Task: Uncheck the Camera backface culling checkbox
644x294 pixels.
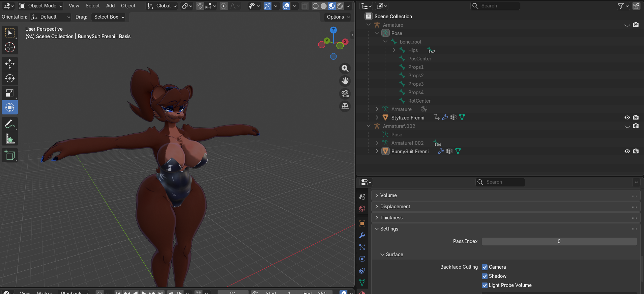Action: [485, 267]
